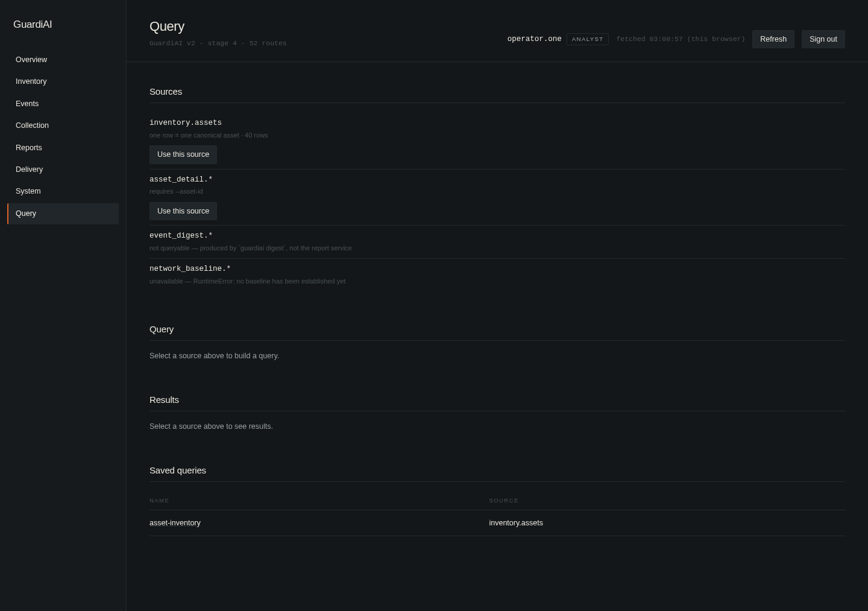Click the NAME column header
Screen dimensions: 868x611
click(x=159, y=501)
